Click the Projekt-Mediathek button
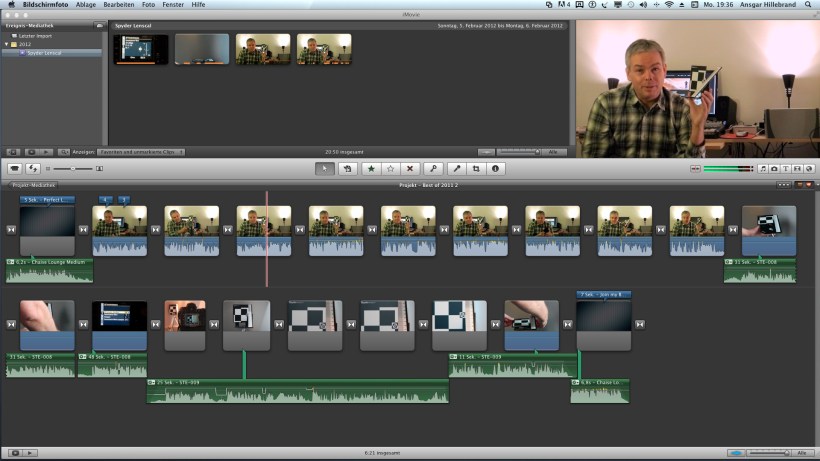Image resolution: width=820 pixels, height=461 pixels. 32,185
